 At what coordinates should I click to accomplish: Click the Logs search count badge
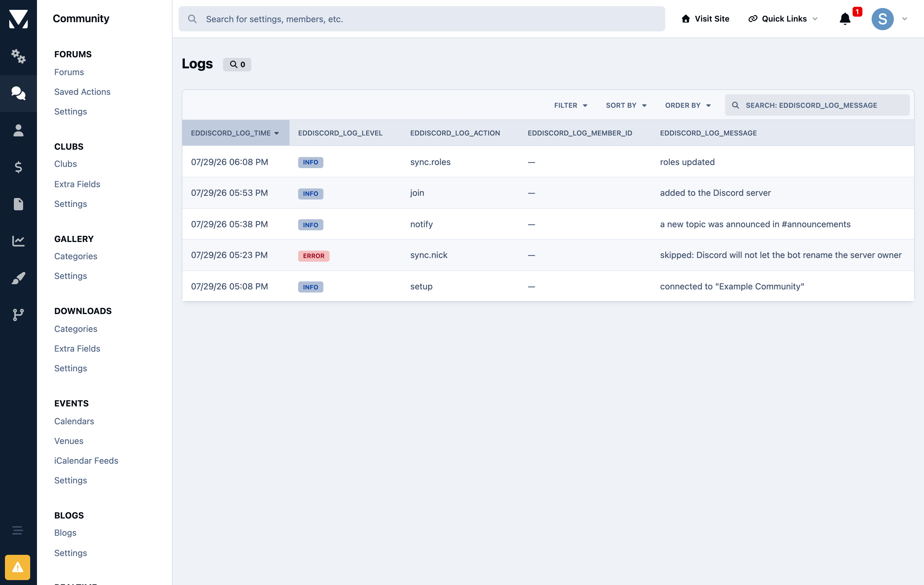coord(237,64)
